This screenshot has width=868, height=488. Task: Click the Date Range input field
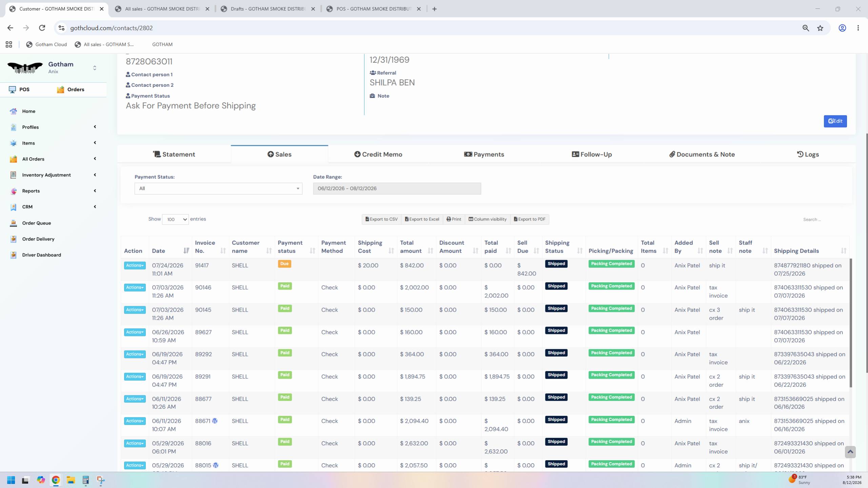pyautogui.click(x=397, y=189)
